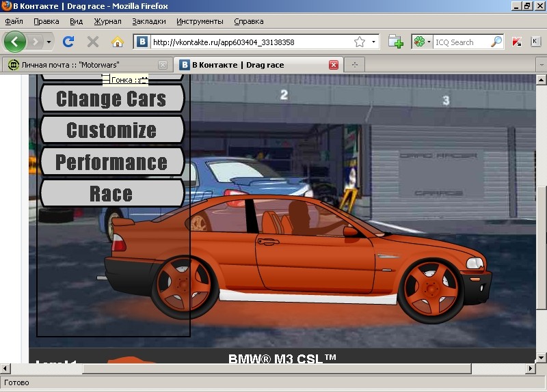Click the Stop loading X icon

pos(93,42)
